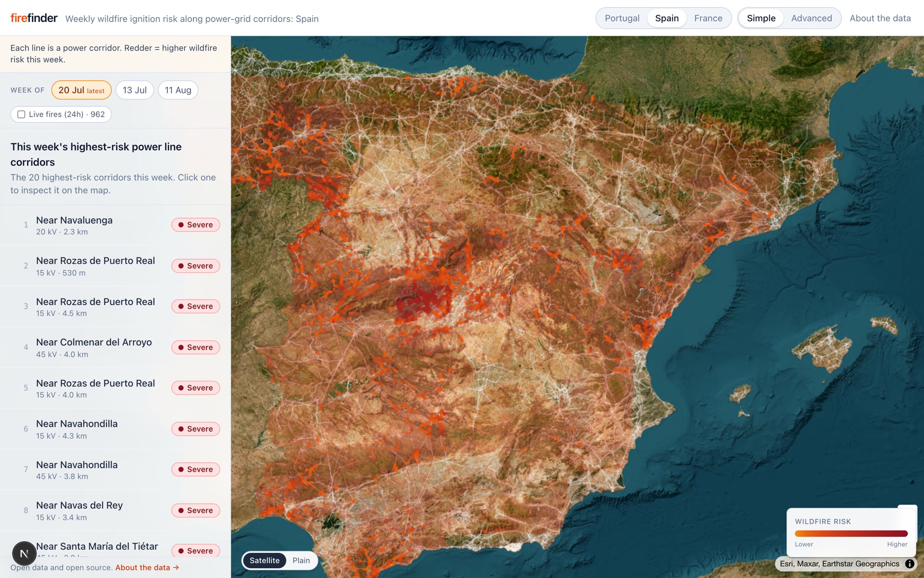The image size is (924, 578).
Task: Click Severe badge for Near Navaluenga
Action: [196, 225]
